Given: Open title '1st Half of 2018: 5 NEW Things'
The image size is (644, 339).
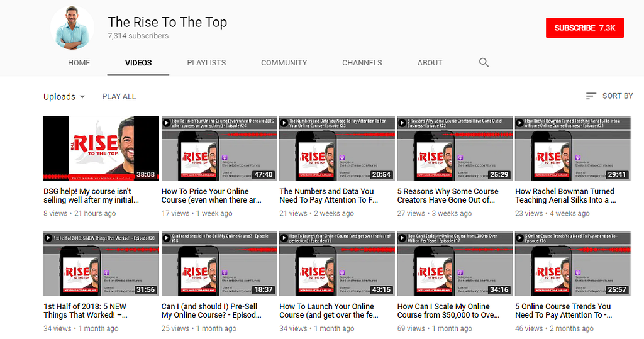Looking at the screenshot, I should pyautogui.click(x=86, y=311).
